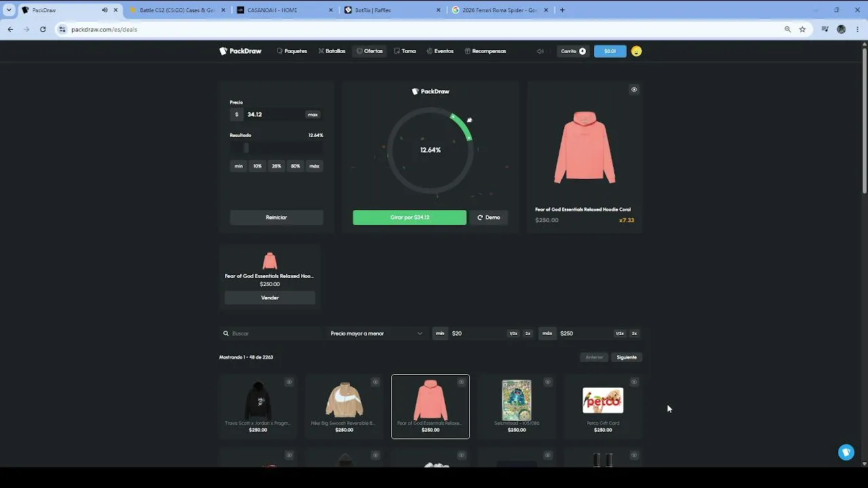Toggle the eye icon on the Seismitoad card
Viewport: 868px width, 488px height.
coord(548,382)
